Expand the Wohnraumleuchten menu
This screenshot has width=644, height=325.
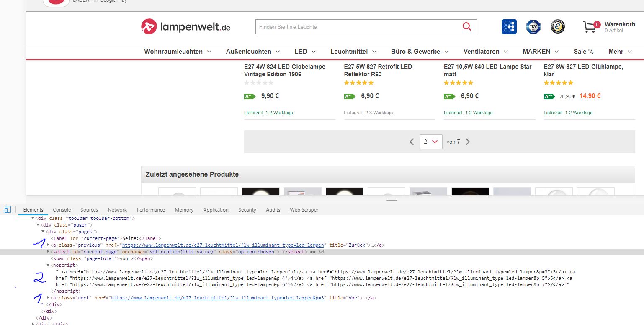tap(178, 52)
